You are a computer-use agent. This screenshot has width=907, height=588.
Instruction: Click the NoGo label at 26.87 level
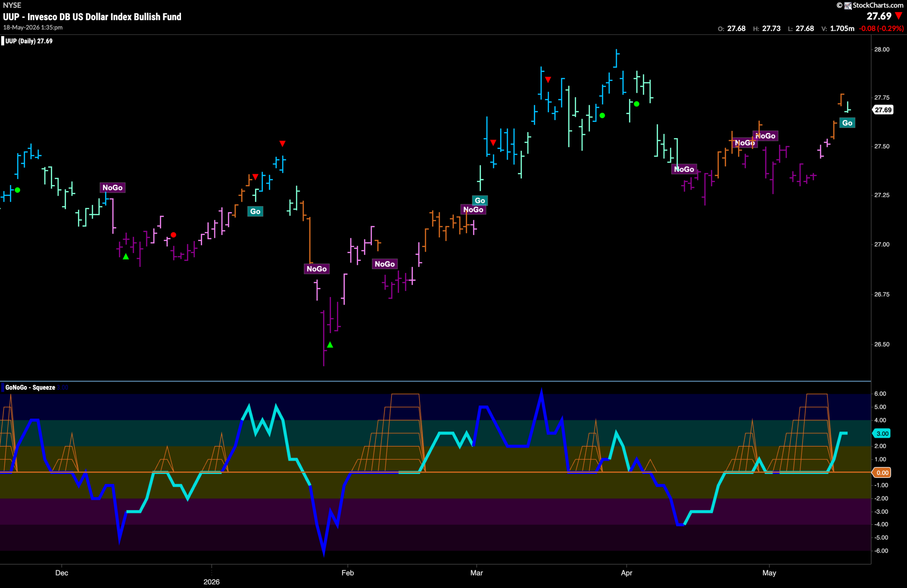(x=316, y=269)
